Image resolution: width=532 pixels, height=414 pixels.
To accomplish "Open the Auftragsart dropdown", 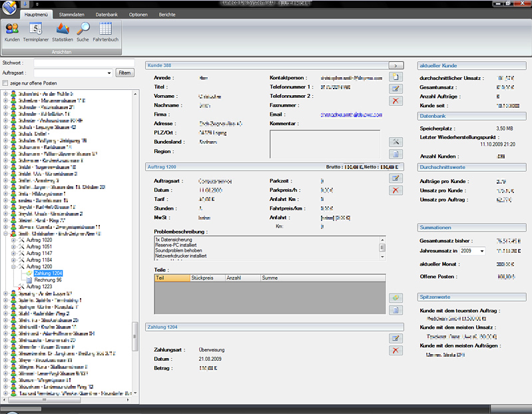I will (x=109, y=73).
